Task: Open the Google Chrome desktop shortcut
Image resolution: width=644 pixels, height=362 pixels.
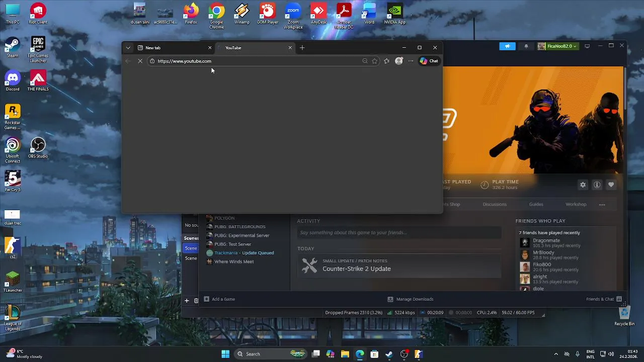Action: tap(216, 16)
